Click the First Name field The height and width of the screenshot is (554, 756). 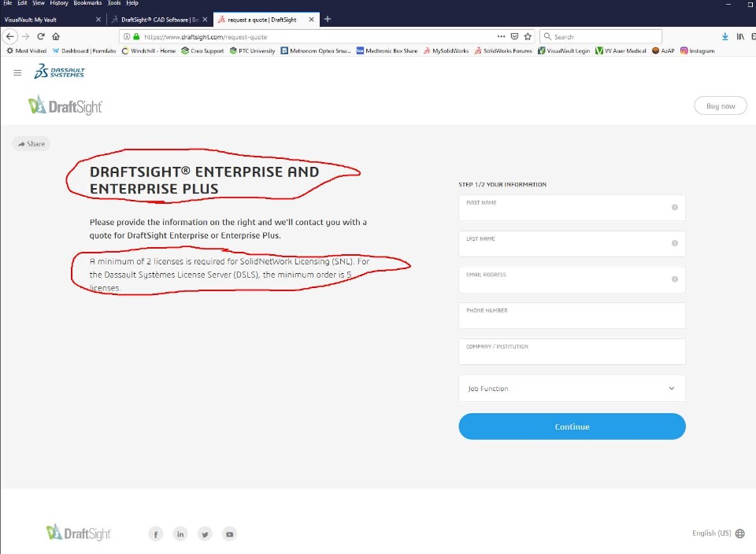tap(572, 208)
